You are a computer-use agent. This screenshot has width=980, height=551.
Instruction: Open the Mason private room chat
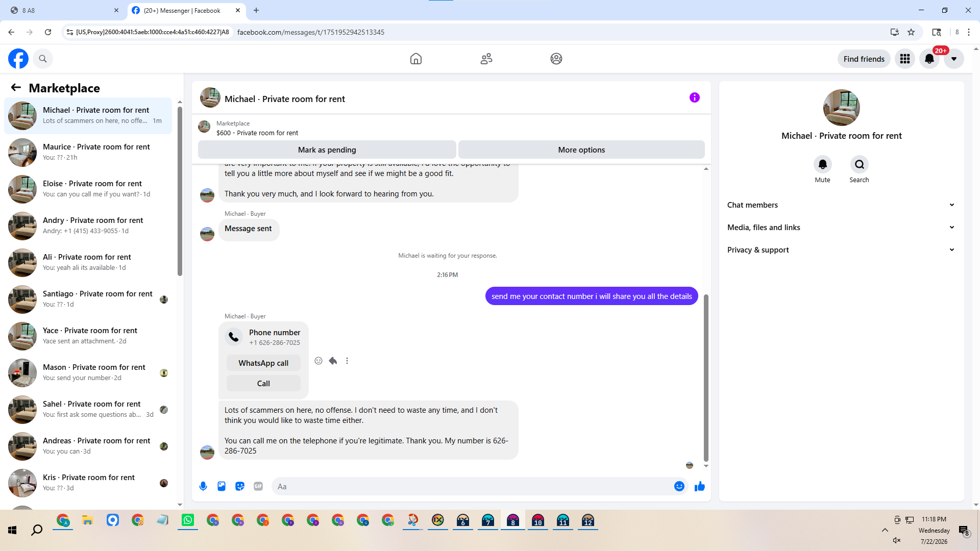[88, 372]
